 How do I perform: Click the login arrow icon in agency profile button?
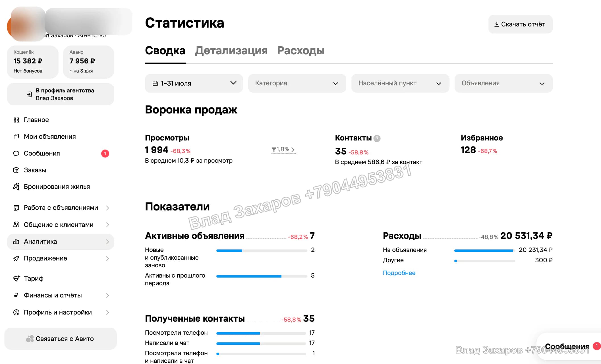click(x=29, y=94)
